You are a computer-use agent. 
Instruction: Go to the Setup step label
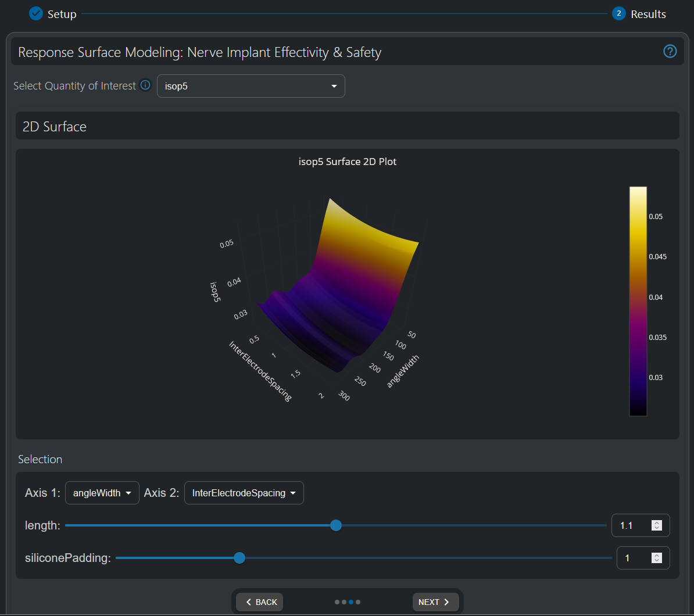click(x=62, y=14)
